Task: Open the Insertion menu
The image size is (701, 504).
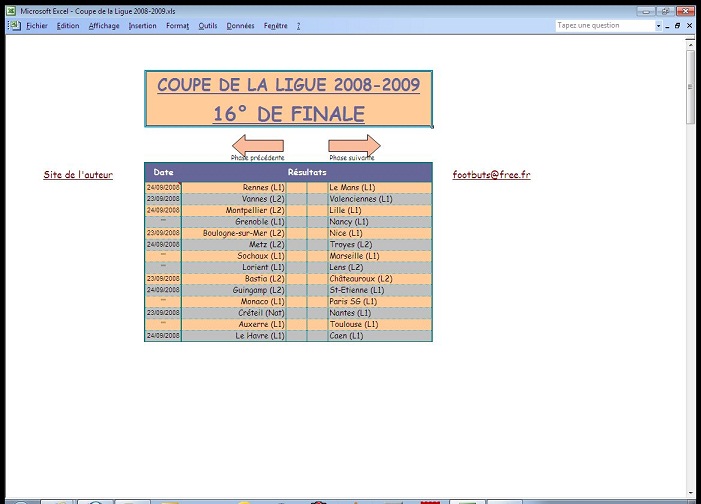Action: point(143,26)
